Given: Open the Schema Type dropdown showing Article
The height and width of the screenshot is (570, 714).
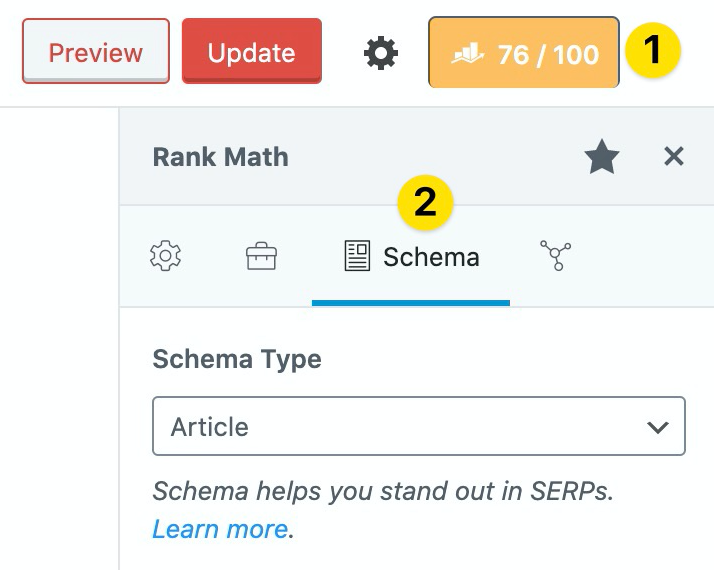Looking at the screenshot, I should (x=419, y=426).
